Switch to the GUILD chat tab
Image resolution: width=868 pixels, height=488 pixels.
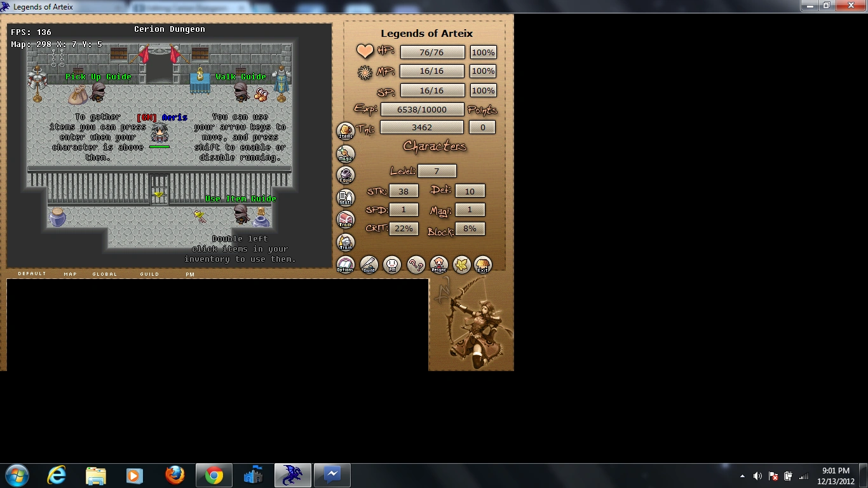[x=149, y=274]
